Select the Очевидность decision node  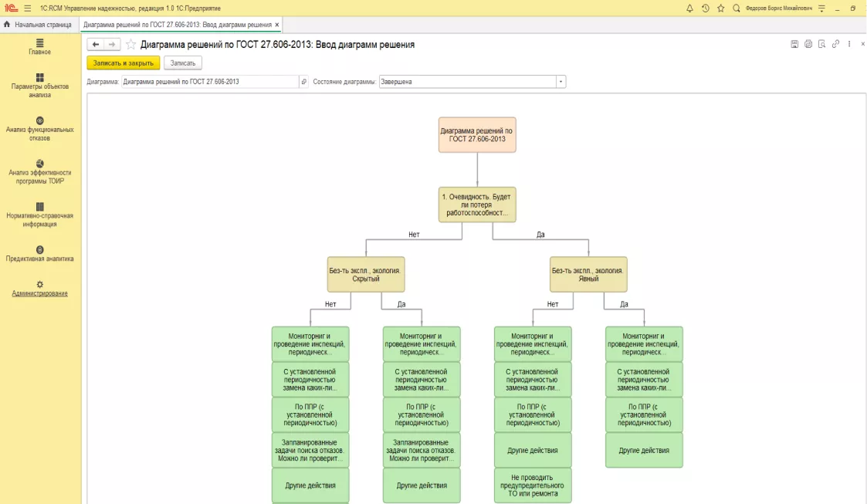tap(477, 205)
